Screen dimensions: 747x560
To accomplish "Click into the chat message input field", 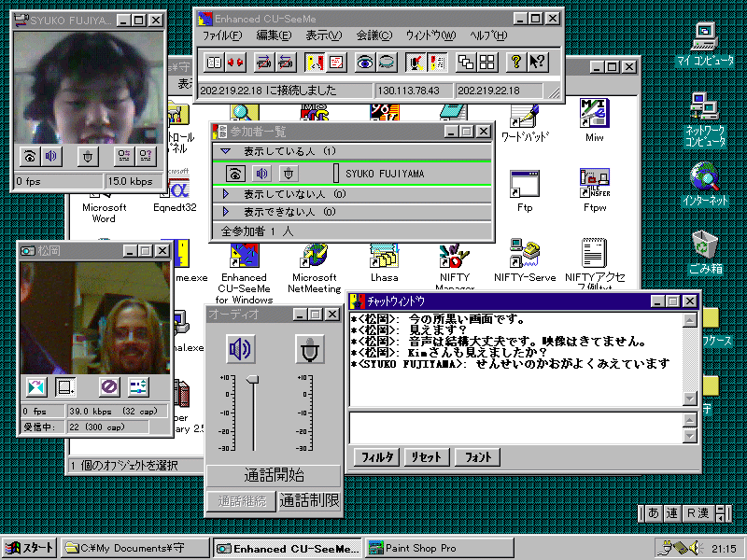I will tap(516, 427).
